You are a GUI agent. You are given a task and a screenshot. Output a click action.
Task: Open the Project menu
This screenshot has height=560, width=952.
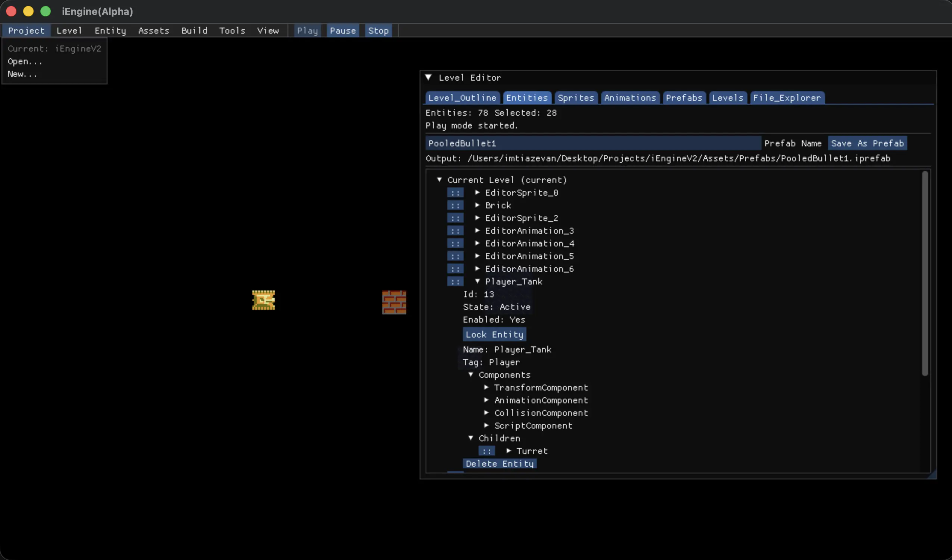pyautogui.click(x=26, y=31)
